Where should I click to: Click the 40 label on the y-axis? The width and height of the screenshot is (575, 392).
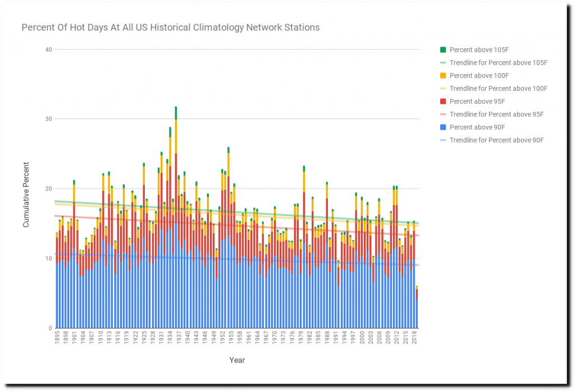48,49
